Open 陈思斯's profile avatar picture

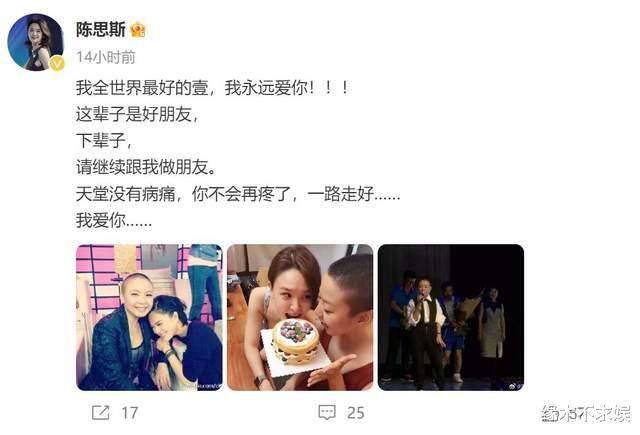click(x=36, y=42)
